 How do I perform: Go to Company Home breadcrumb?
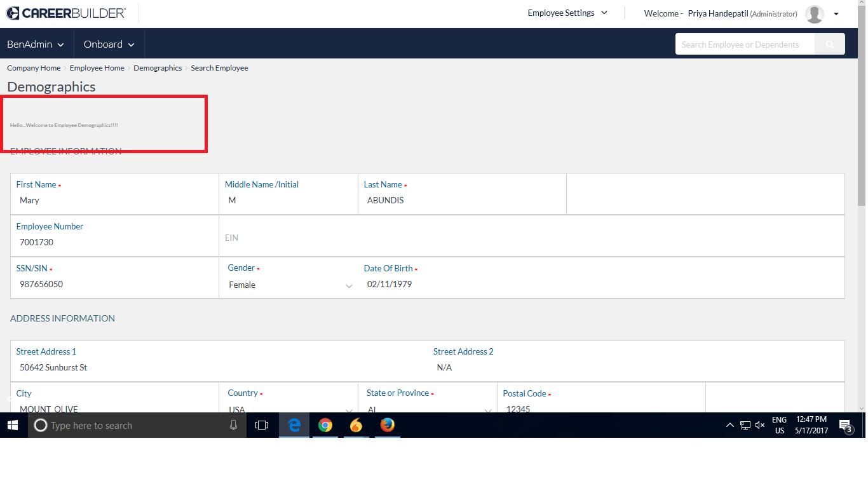34,68
